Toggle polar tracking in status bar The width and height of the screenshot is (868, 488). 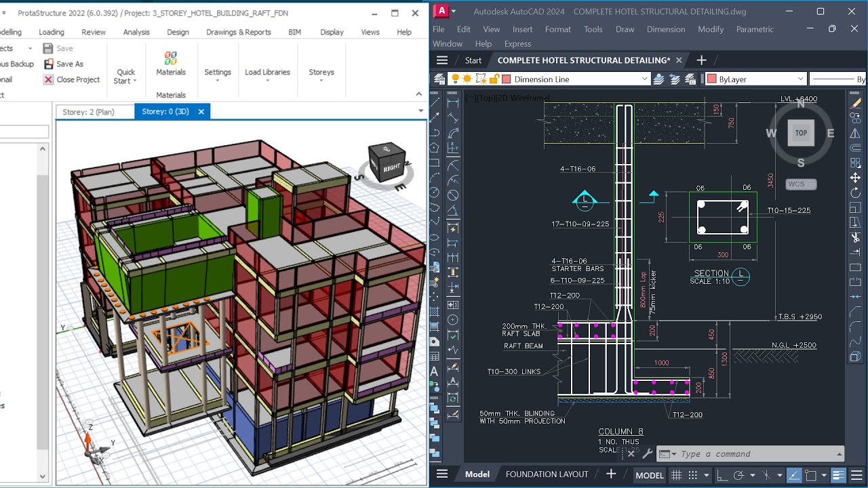point(739,475)
